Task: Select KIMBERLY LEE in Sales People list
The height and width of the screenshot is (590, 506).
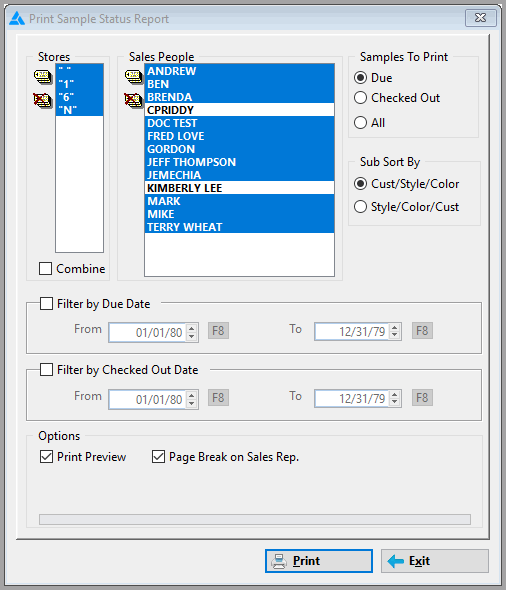Action: pyautogui.click(x=240, y=188)
